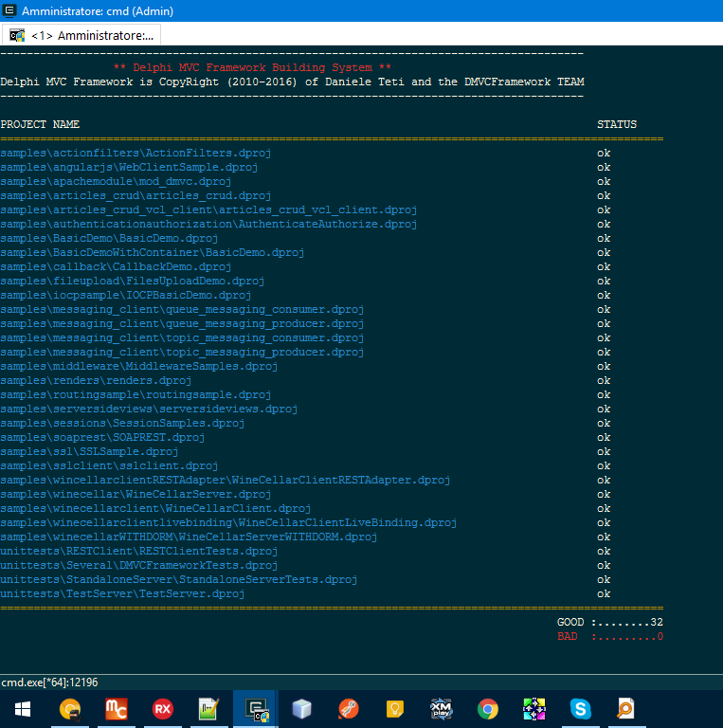Click the topic_messaging_producer.dproj line

pyautogui.click(x=182, y=353)
